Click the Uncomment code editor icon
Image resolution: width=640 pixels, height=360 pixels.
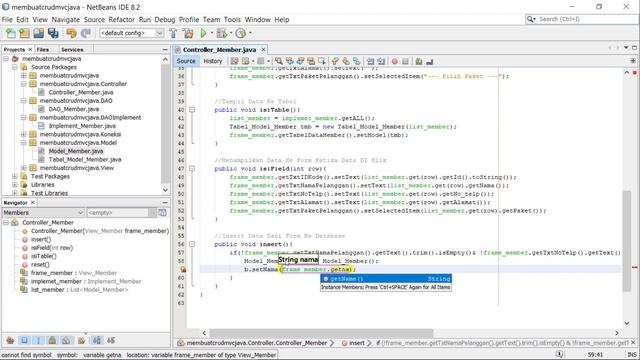[429, 61]
